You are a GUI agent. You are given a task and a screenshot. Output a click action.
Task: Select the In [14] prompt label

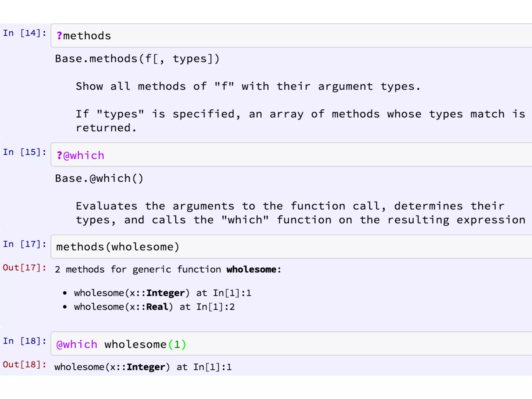pos(24,33)
